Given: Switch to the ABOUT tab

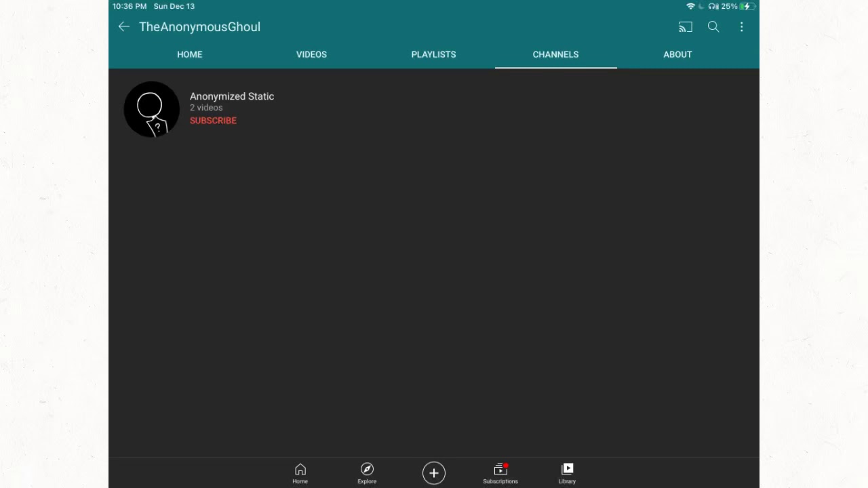Looking at the screenshot, I should tap(678, 54).
